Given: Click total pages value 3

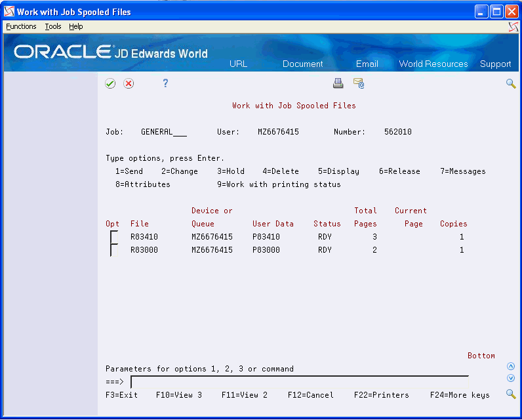Looking at the screenshot, I should point(374,237).
